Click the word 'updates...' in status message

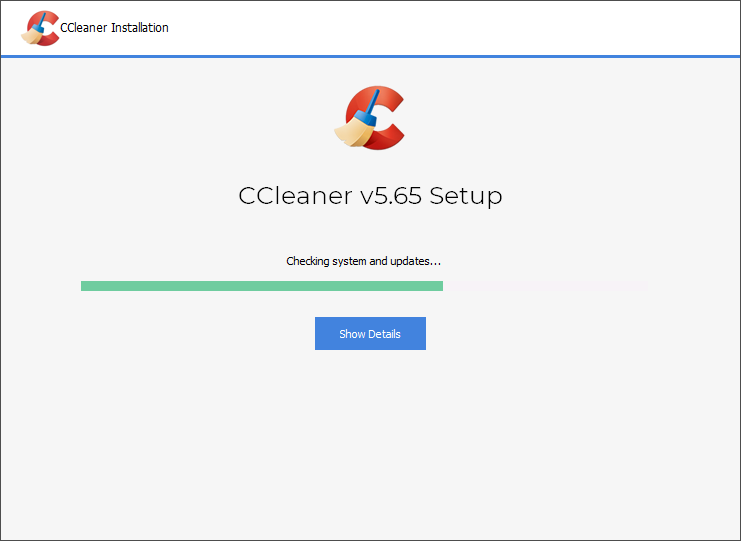coord(417,261)
